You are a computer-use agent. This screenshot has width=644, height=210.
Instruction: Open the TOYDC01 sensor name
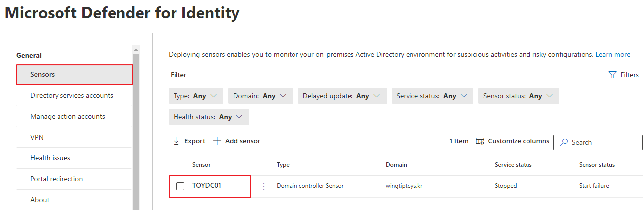(x=207, y=186)
